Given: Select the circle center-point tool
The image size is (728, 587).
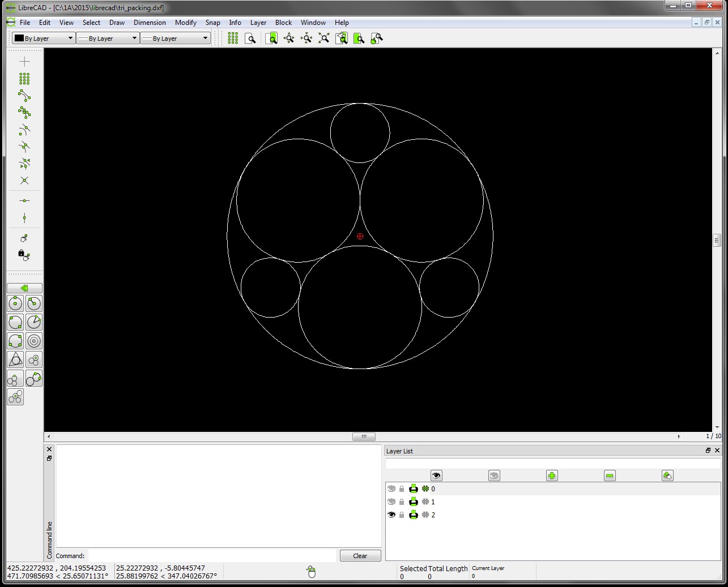Looking at the screenshot, I should 15,303.
